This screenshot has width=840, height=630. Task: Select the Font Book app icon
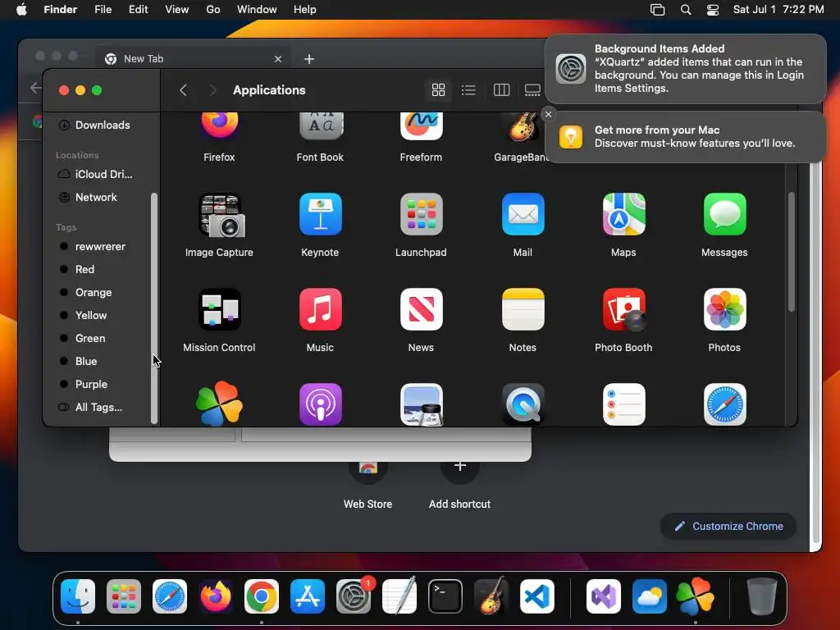(x=321, y=126)
